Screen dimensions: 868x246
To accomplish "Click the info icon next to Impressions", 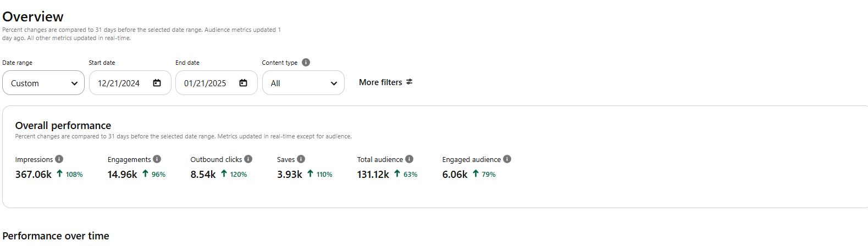I will pos(59,159).
